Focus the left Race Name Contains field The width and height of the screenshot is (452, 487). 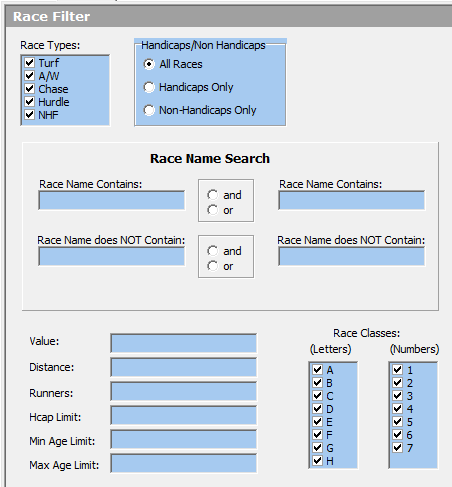point(112,200)
